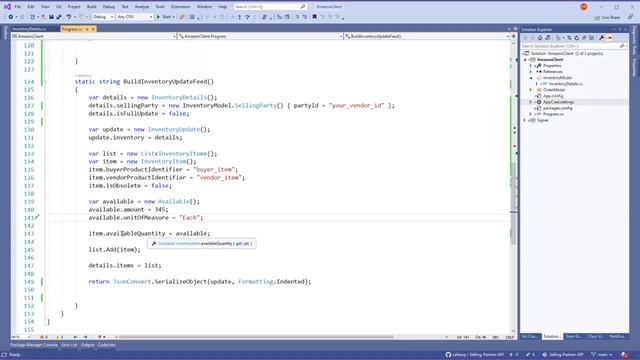Open the File menu
The width and height of the screenshot is (640, 360).
(18, 7)
